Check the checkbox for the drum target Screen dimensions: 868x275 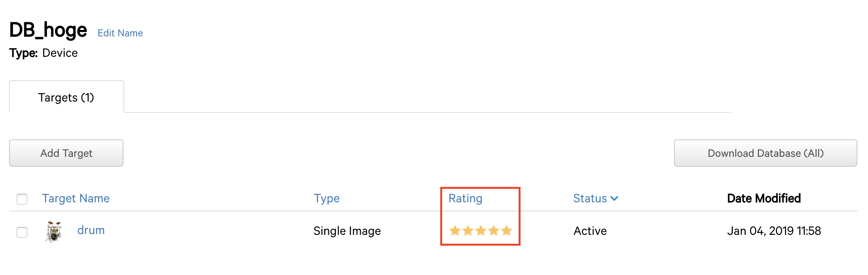pos(22,232)
